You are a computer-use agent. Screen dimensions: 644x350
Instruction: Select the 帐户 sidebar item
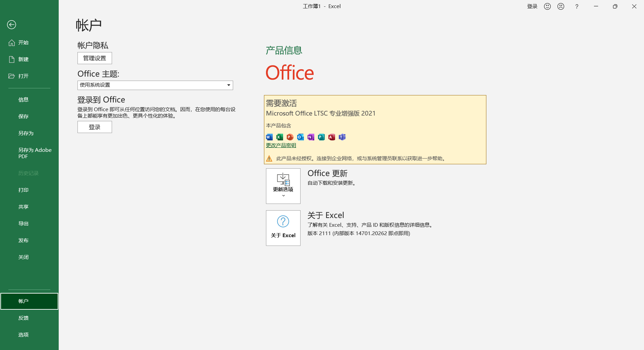click(29, 301)
